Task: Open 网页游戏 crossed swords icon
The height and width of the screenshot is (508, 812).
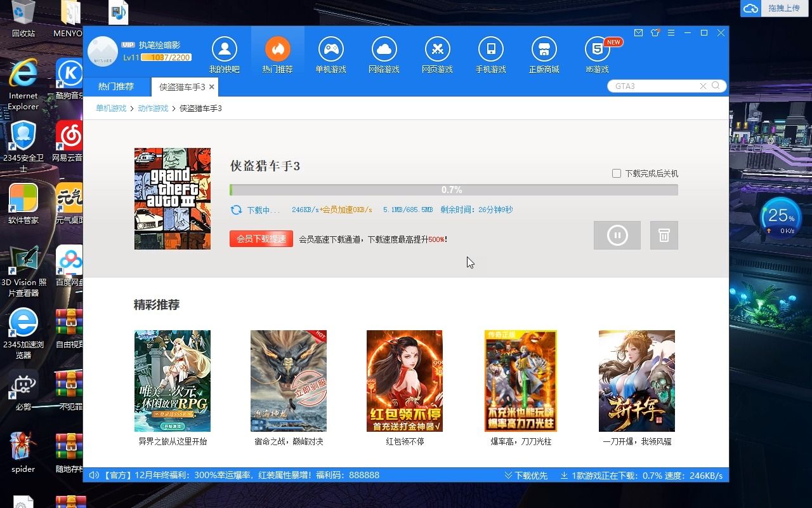Action: (x=438, y=49)
